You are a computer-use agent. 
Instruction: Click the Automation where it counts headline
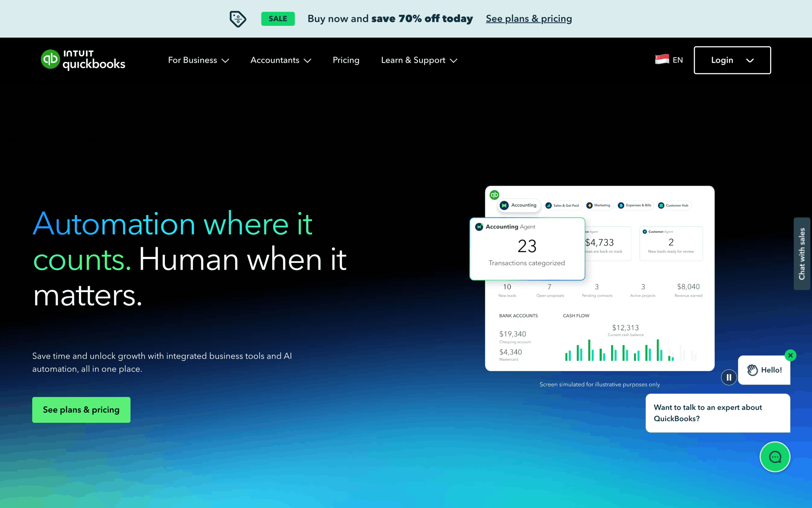coord(190,259)
